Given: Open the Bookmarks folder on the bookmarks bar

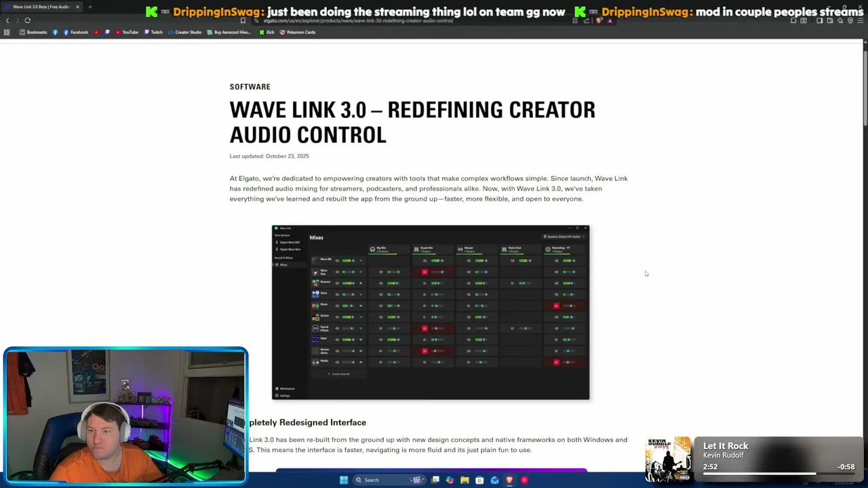Looking at the screenshot, I should pyautogui.click(x=34, y=33).
